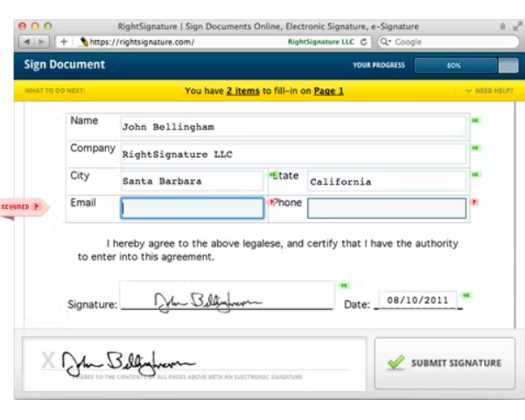Viewport: 525px width, 420px height.
Task: Click the green marker next to State label
Action: [272, 174]
